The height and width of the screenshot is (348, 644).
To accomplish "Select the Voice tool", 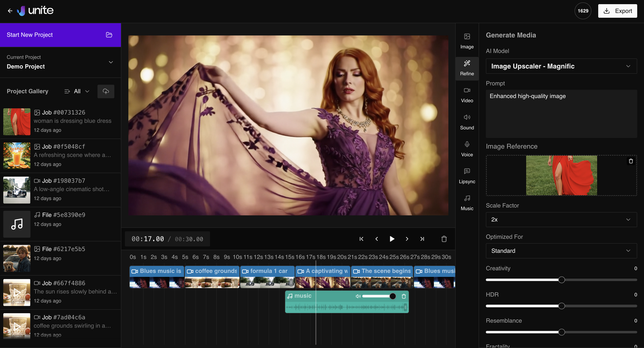I will pyautogui.click(x=467, y=148).
